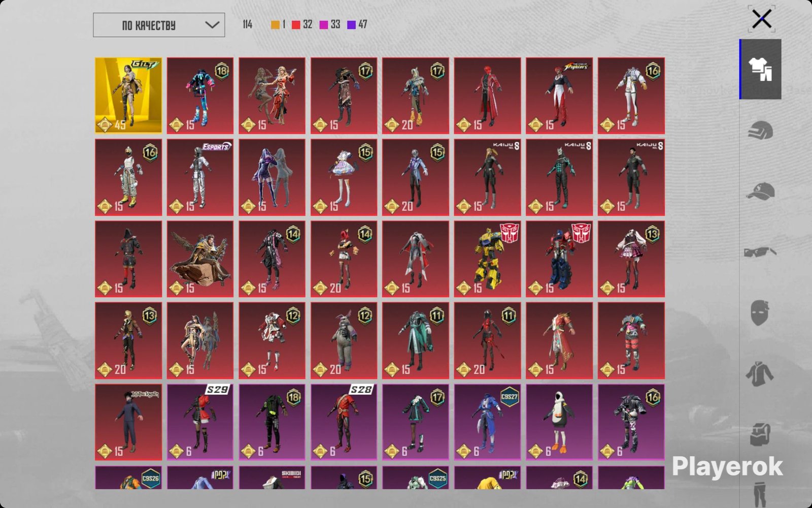Image resolution: width=812 pixels, height=508 pixels.
Task: Select the Kaiju No. 8 teal-striped monster suit
Action: point(559,177)
